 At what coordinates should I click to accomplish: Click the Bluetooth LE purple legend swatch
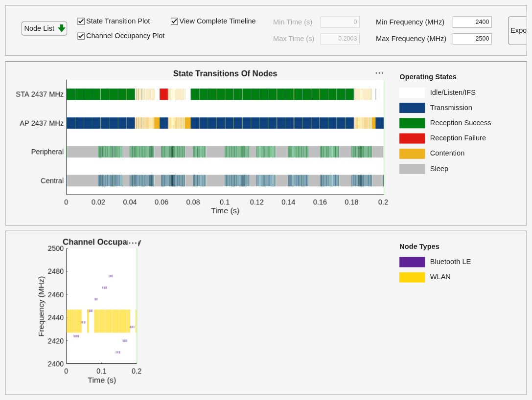pyautogui.click(x=412, y=262)
